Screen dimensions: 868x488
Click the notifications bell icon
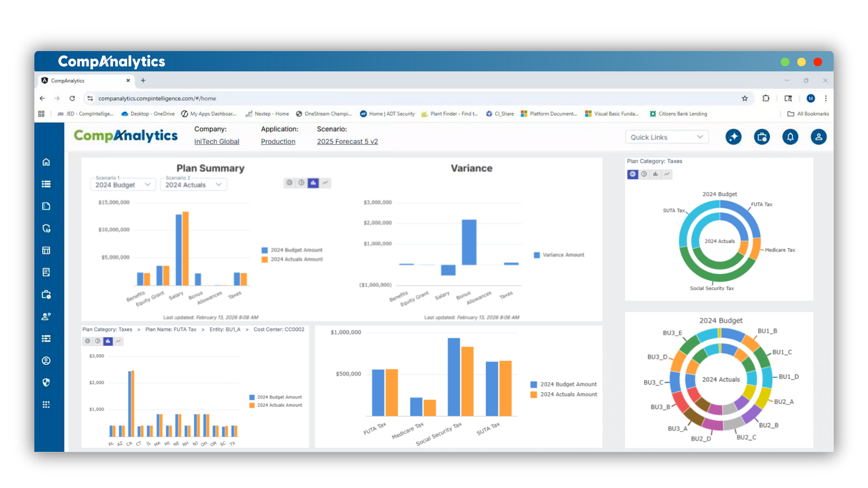[x=790, y=137]
